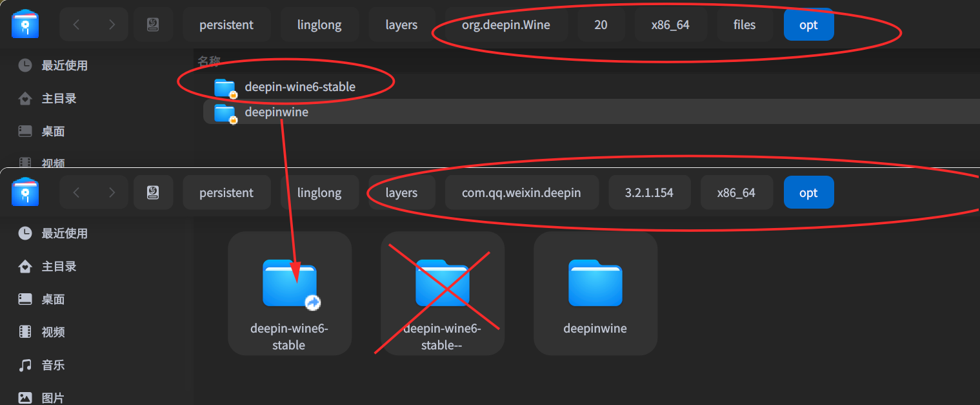
Task: Open 'persistent' breadcrumb in upper window
Action: 226,25
